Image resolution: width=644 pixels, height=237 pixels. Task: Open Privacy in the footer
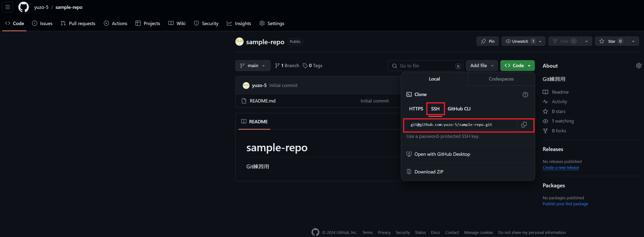click(x=384, y=232)
